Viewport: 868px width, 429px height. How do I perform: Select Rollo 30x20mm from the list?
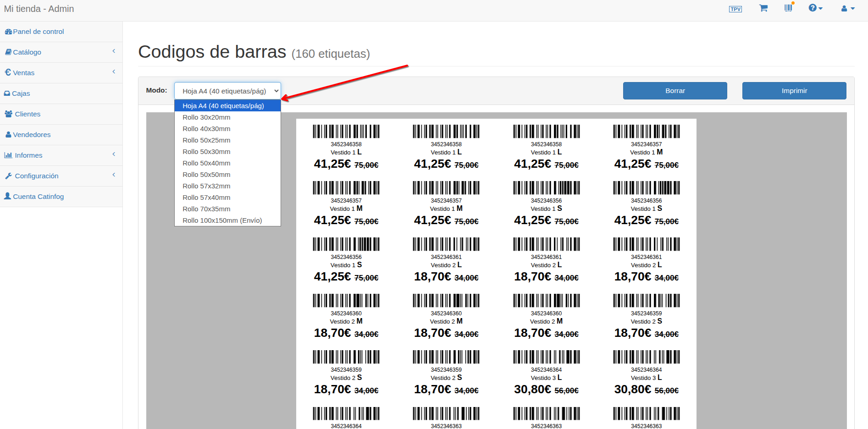coord(206,117)
